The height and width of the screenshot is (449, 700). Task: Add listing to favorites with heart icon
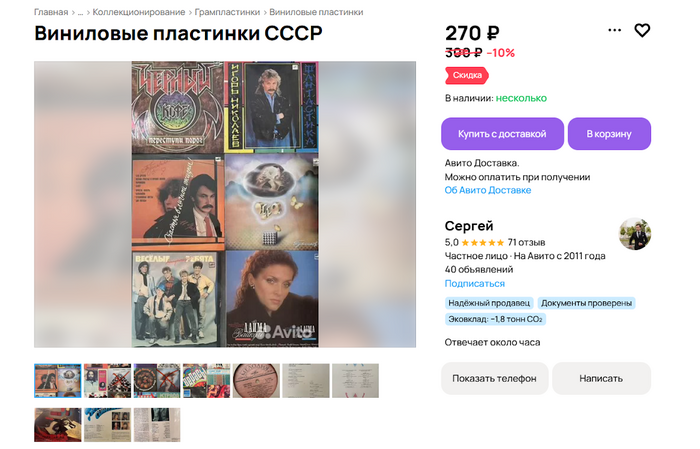642,30
